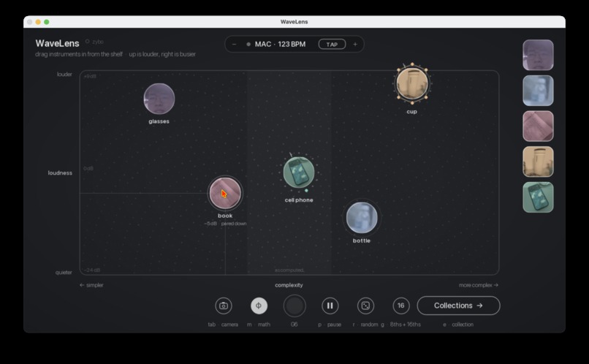
Task: Click the 'glasses' name label
Action: [159, 121]
